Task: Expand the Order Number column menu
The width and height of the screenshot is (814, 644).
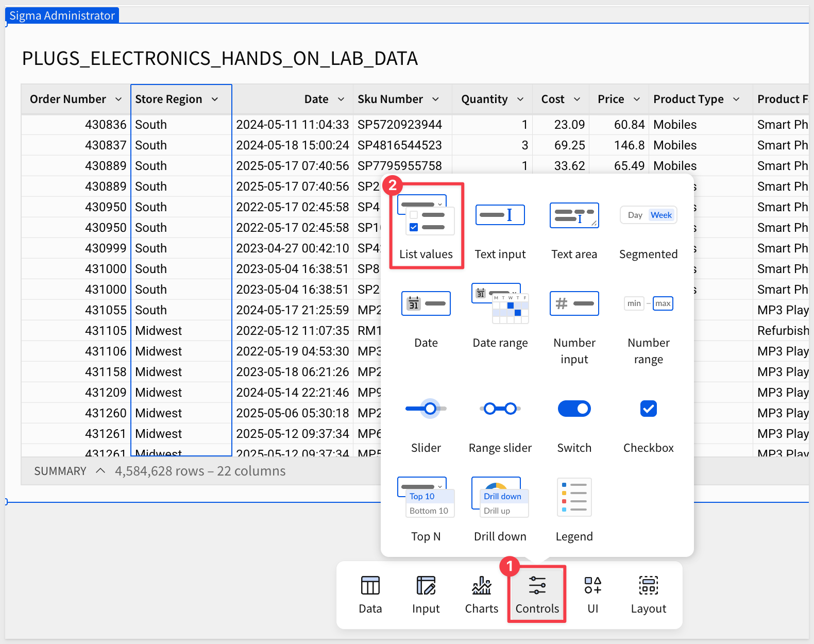Action: (118, 99)
